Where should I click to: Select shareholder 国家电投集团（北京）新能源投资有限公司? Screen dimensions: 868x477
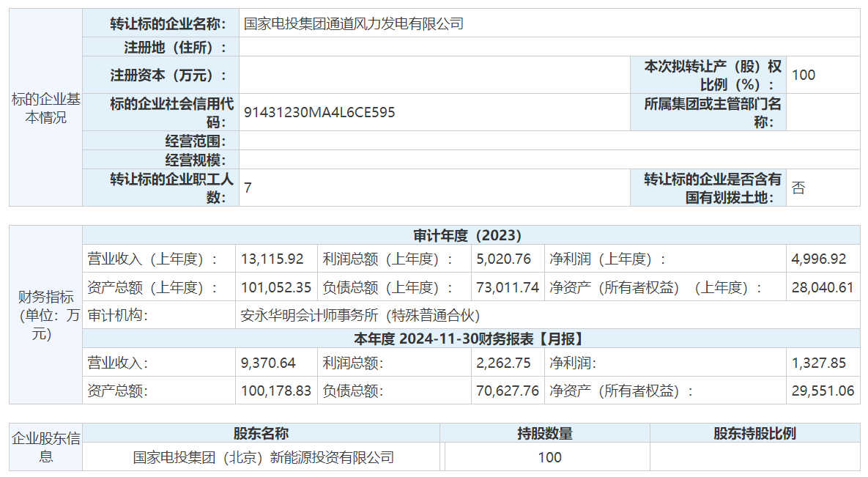pos(263,458)
